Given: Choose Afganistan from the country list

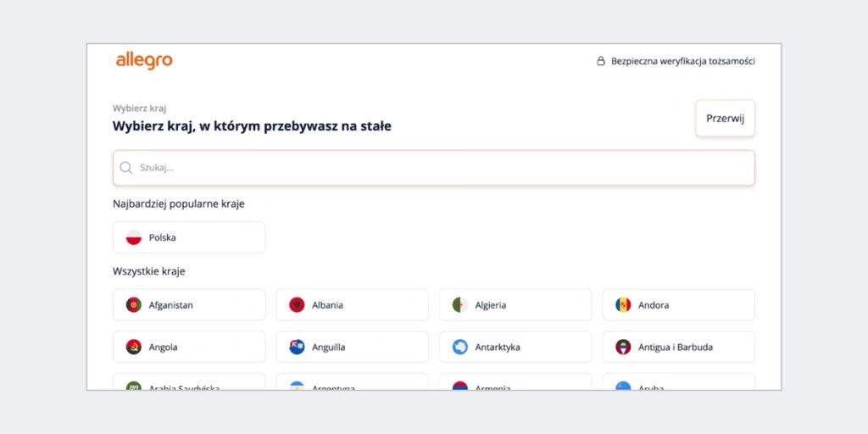Looking at the screenshot, I should coord(189,305).
